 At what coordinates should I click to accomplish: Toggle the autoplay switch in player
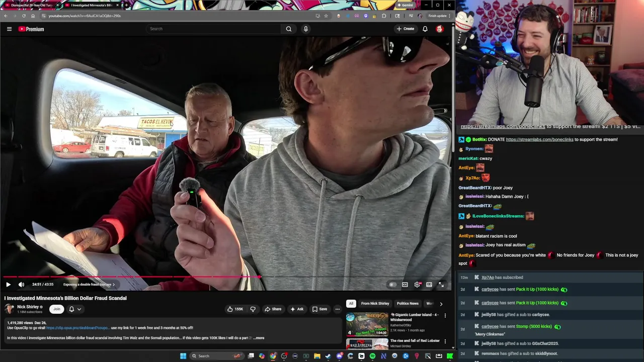coord(392,285)
